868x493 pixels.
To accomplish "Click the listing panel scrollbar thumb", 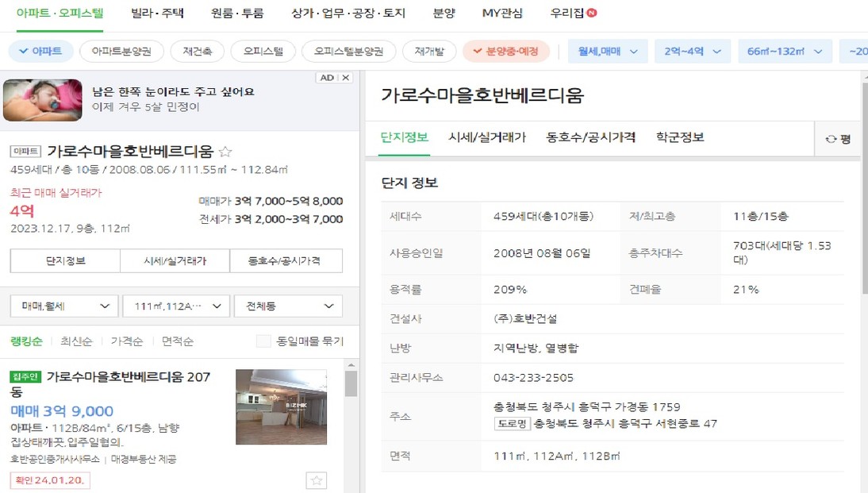I will click(351, 384).
